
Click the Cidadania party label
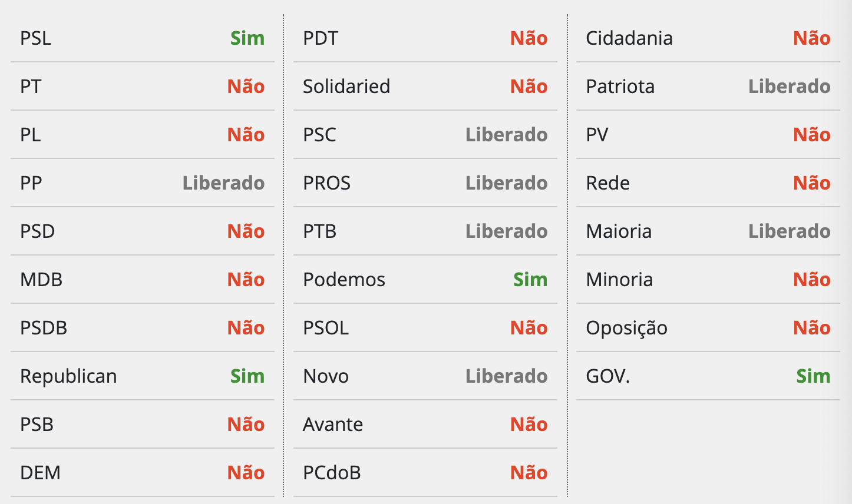pyautogui.click(x=629, y=38)
